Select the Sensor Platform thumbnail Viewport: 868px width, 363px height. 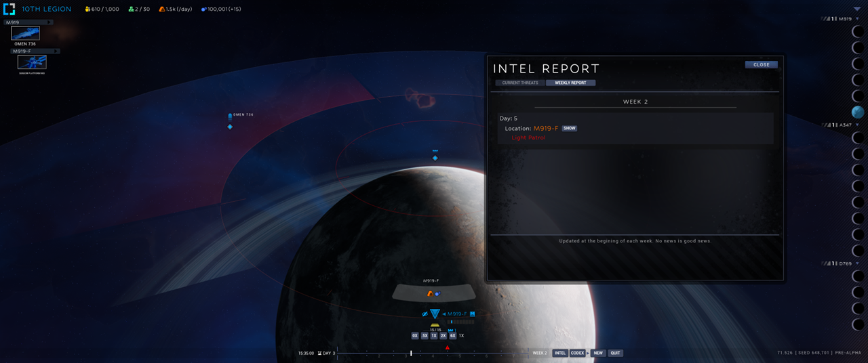[x=32, y=62]
